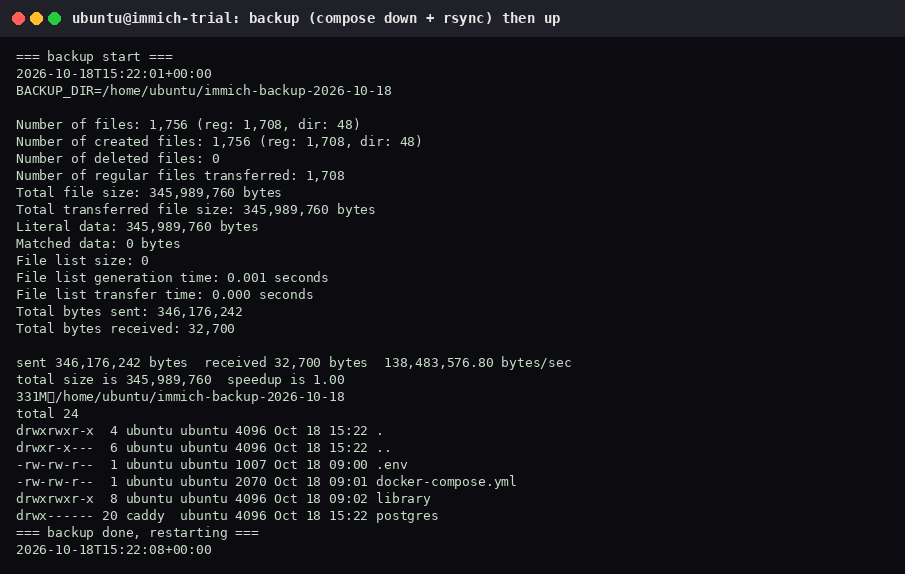Click the '138,483,576.80 bytes/sec' value

tap(478, 363)
